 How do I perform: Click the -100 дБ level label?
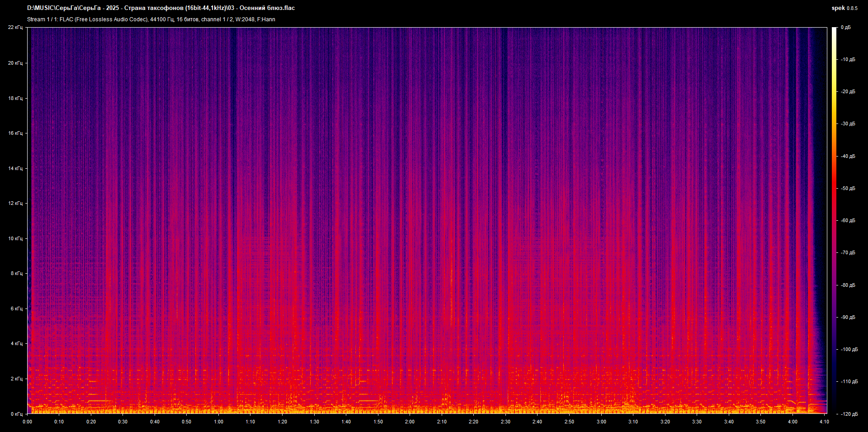point(849,350)
